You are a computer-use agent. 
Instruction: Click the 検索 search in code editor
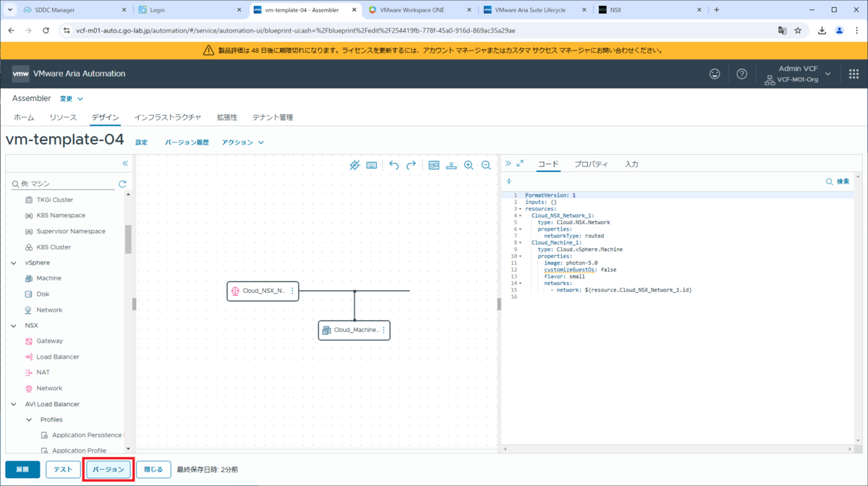[838, 182]
